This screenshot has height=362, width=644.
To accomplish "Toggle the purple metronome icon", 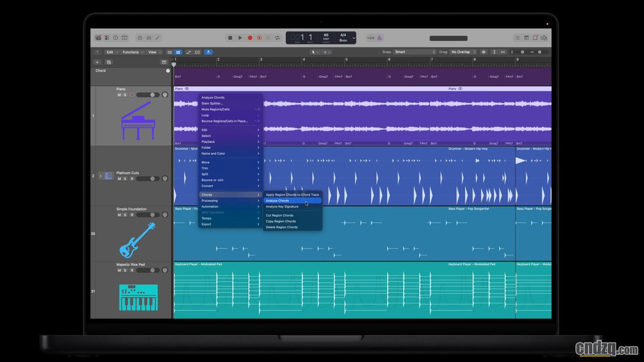I will (x=380, y=38).
